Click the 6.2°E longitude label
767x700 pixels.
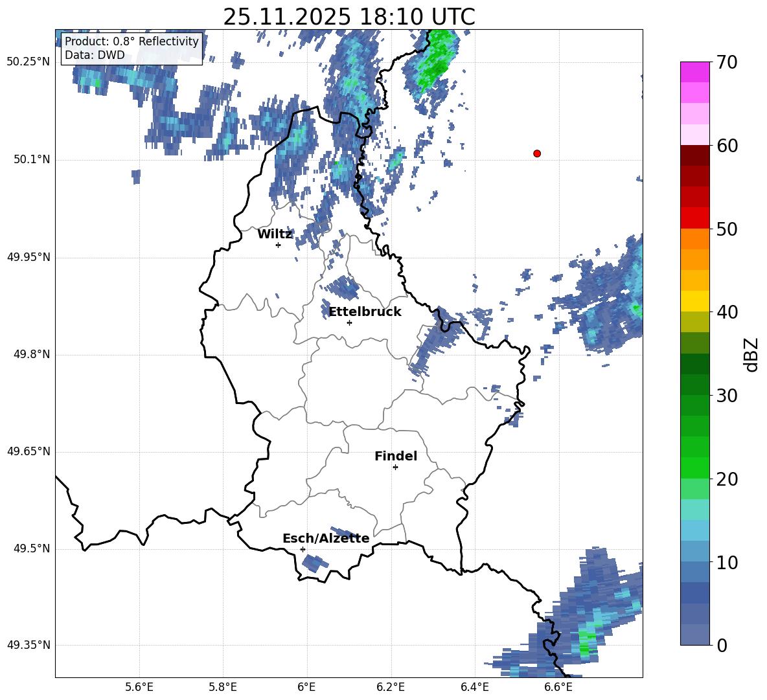pyautogui.click(x=391, y=688)
